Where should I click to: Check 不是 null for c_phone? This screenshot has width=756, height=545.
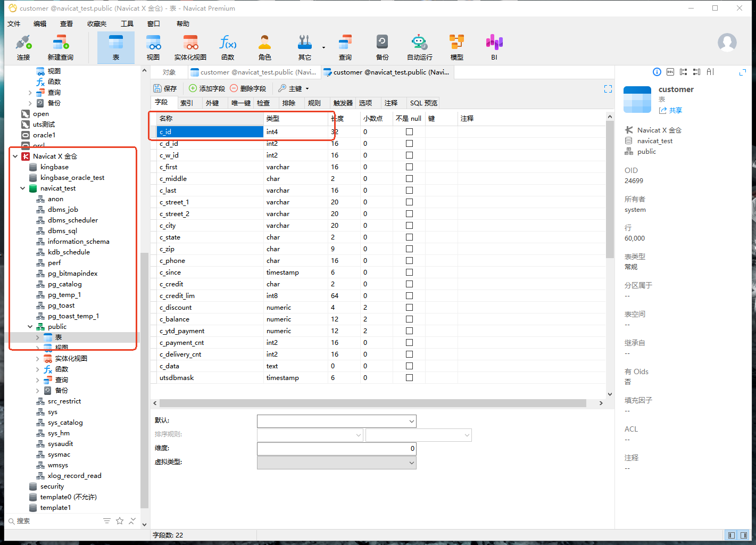point(409,260)
